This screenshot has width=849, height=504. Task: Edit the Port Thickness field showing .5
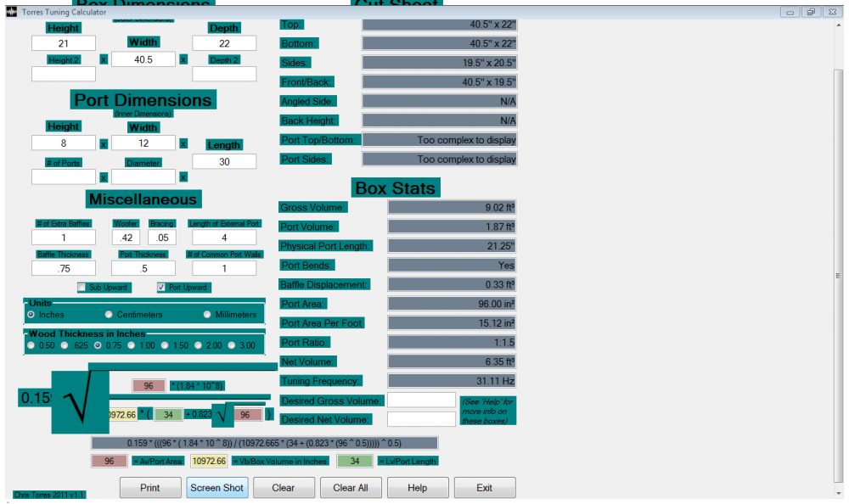[143, 268]
